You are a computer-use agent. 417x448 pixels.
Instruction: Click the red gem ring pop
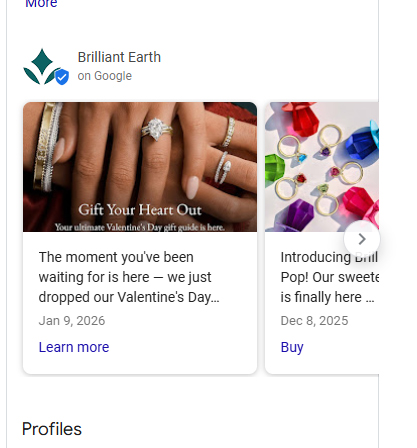click(302, 117)
